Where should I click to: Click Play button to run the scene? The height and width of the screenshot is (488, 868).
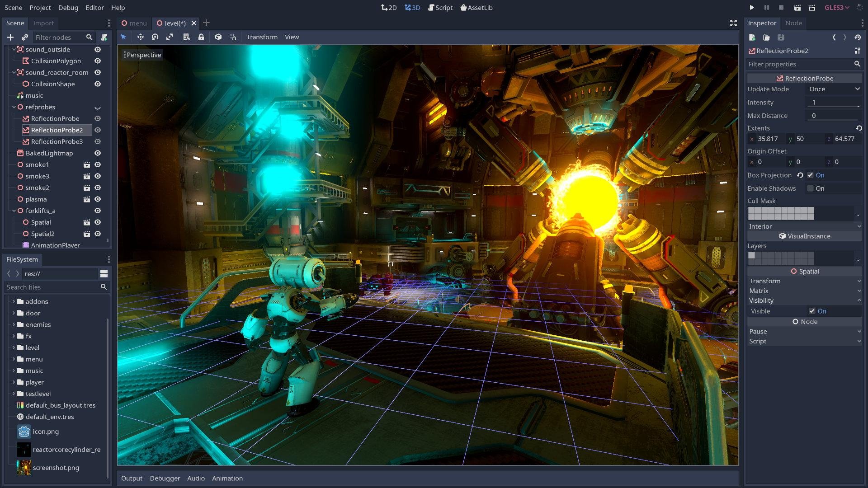pos(752,7)
